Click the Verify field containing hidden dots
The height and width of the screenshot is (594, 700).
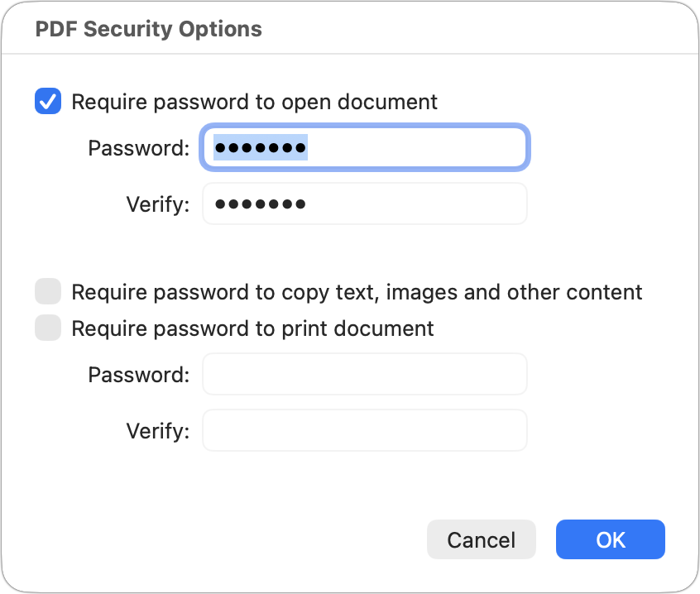click(x=365, y=204)
